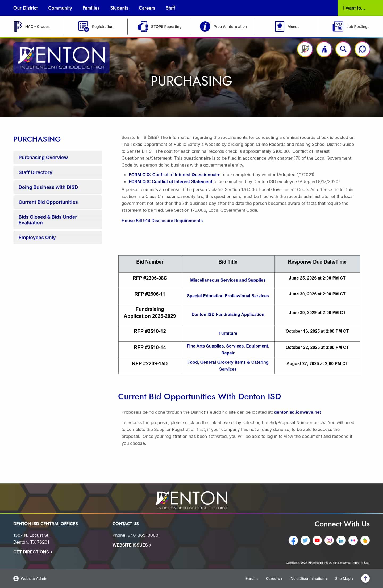
Task: Click the Denton ISD footer logo
Action: 191,500
